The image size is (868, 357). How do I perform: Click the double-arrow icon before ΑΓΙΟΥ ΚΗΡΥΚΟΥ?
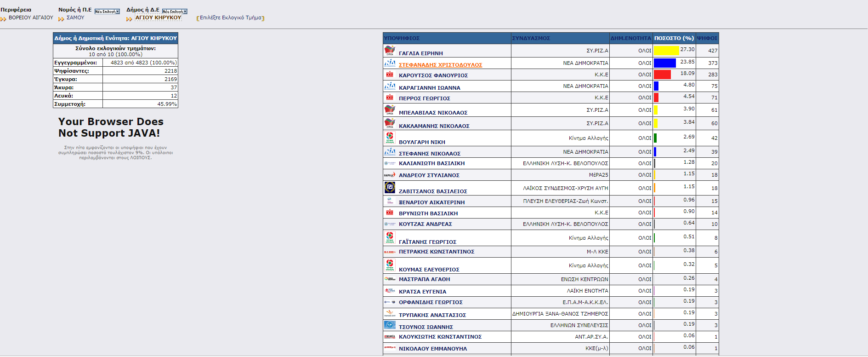point(129,19)
